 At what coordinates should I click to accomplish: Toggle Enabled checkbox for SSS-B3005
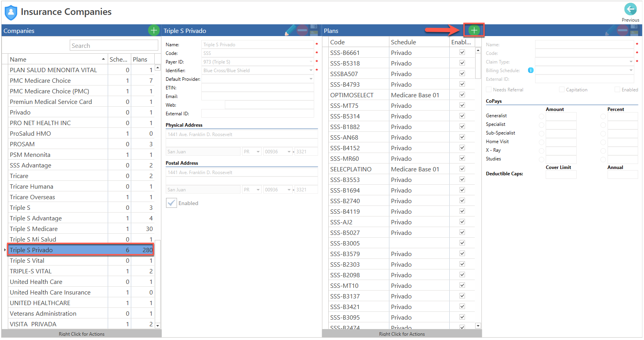click(x=462, y=243)
